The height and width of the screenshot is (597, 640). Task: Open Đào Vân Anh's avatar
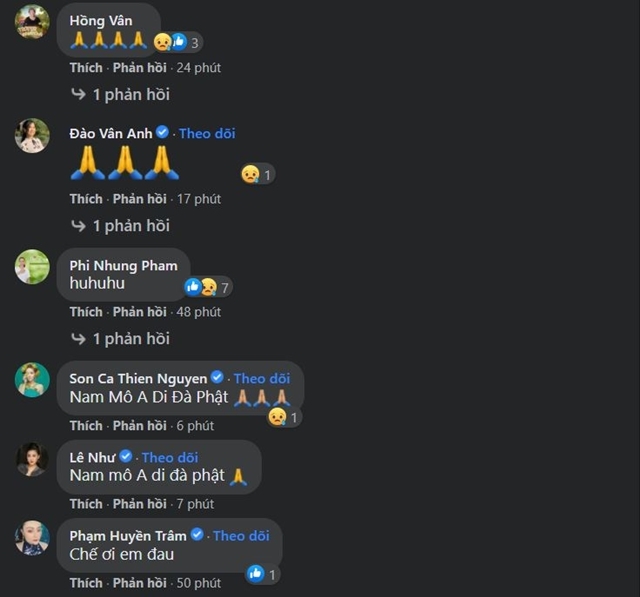coord(32,135)
